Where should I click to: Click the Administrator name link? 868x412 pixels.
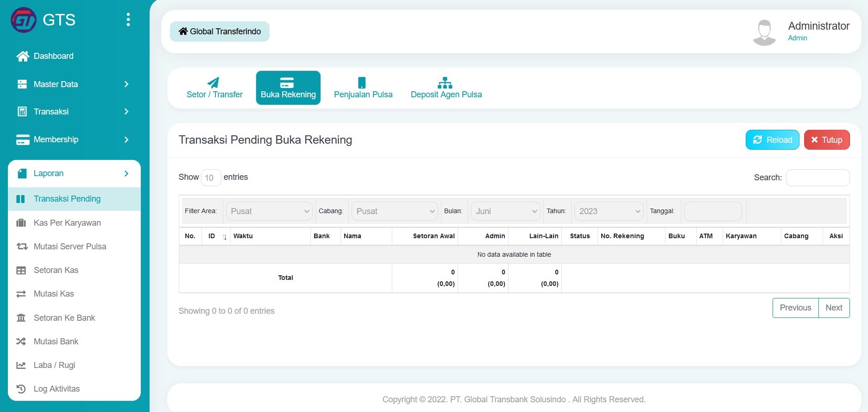pyautogui.click(x=818, y=26)
